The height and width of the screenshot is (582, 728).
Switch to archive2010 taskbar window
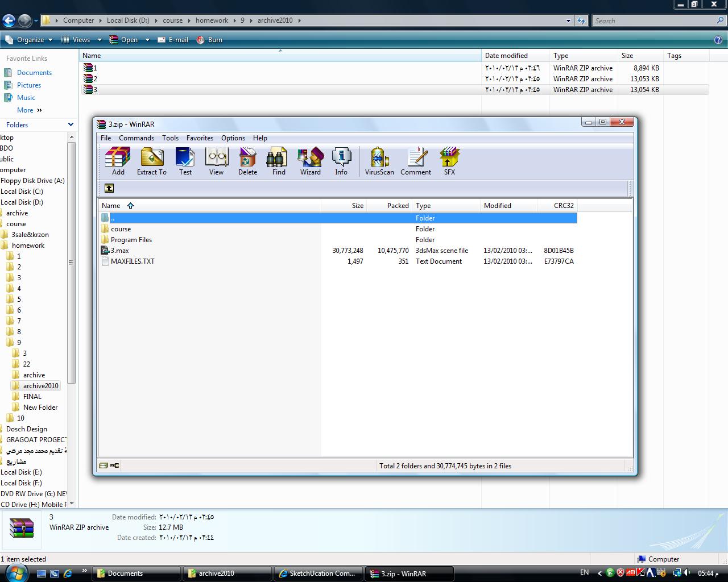pos(227,573)
